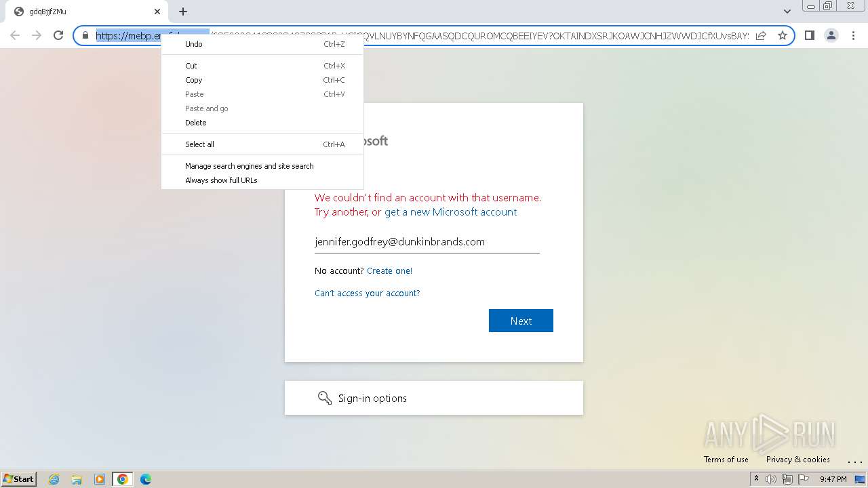
Task: Reload the current page
Action: pyautogui.click(x=58, y=35)
